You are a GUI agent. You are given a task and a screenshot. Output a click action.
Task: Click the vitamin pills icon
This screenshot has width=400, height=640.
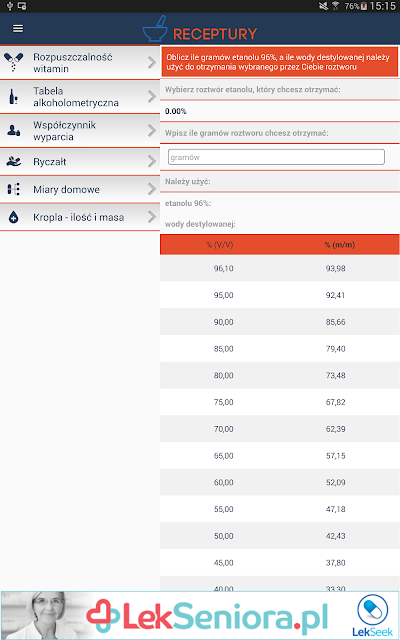point(13,62)
